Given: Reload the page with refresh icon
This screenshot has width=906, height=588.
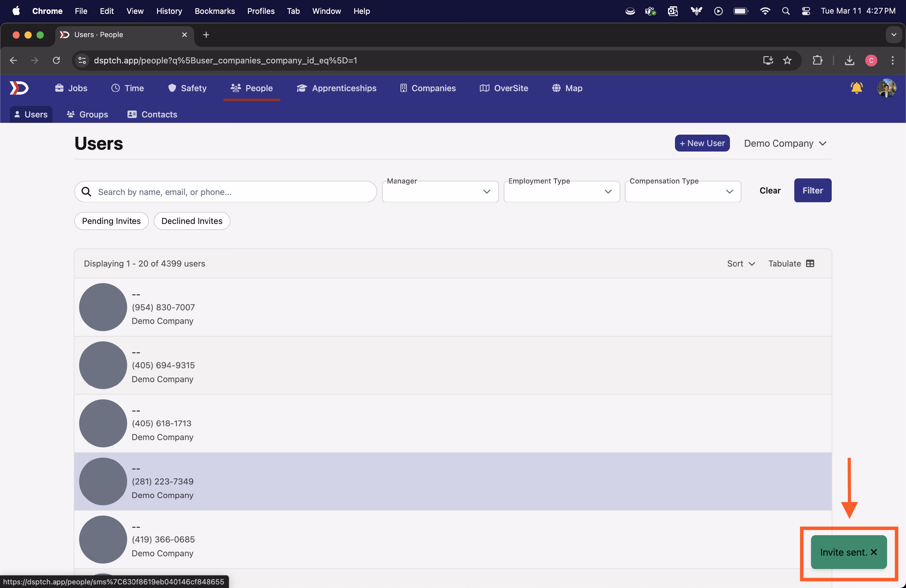Looking at the screenshot, I should click(x=56, y=60).
